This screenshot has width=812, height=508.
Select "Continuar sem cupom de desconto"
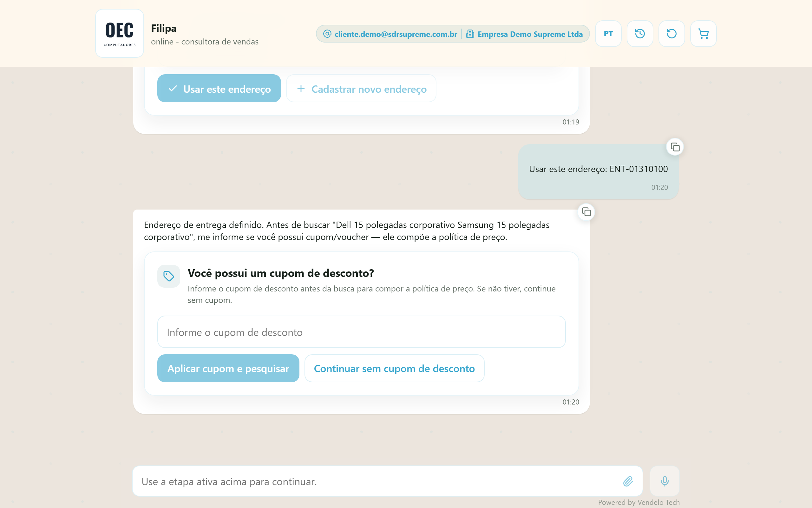pos(394,368)
